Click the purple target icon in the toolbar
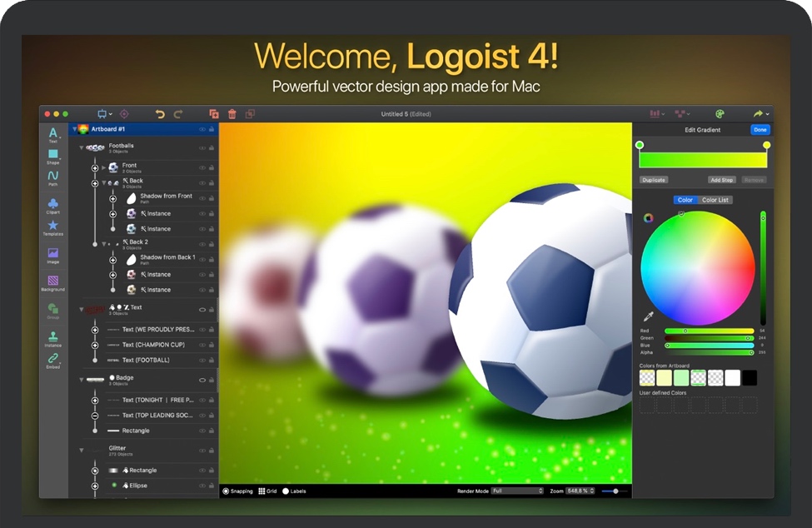Image resolution: width=812 pixels, height=528 pixels. pos(124,114)
